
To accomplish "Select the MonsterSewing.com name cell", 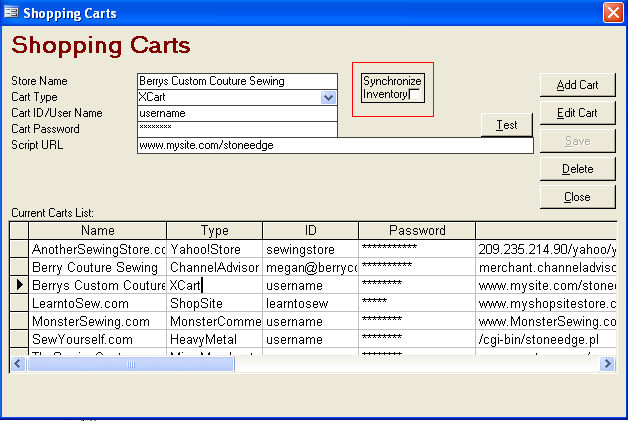I will click(97, 321).
